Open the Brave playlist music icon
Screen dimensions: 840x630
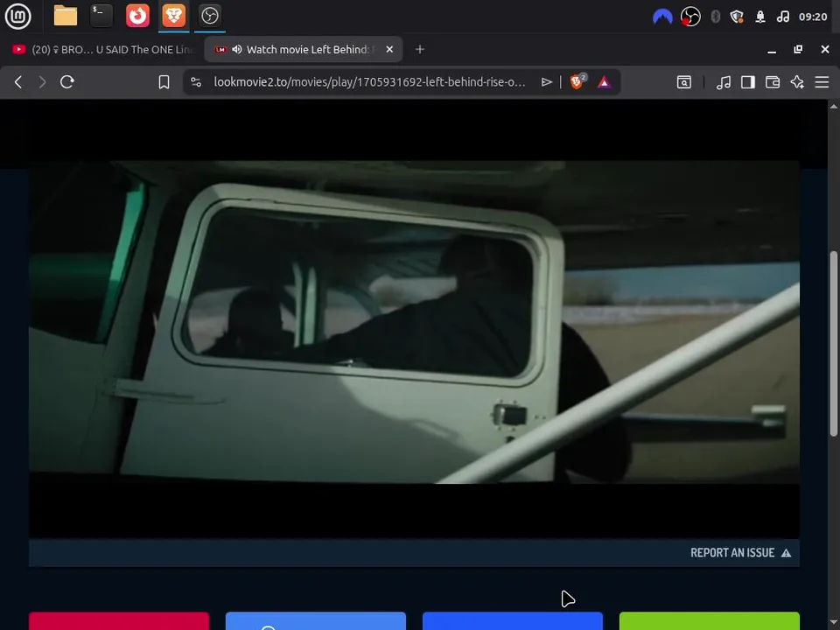[x=724, y=82]
